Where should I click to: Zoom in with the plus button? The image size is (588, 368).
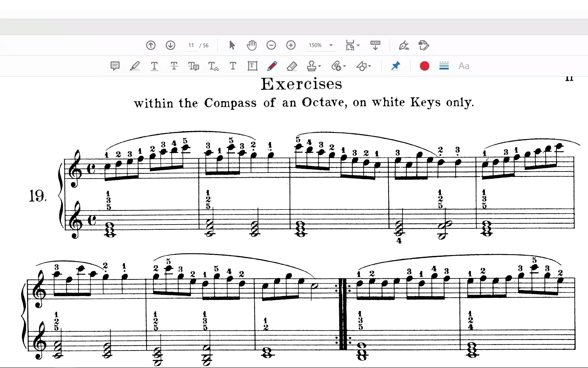coord(291,45)
